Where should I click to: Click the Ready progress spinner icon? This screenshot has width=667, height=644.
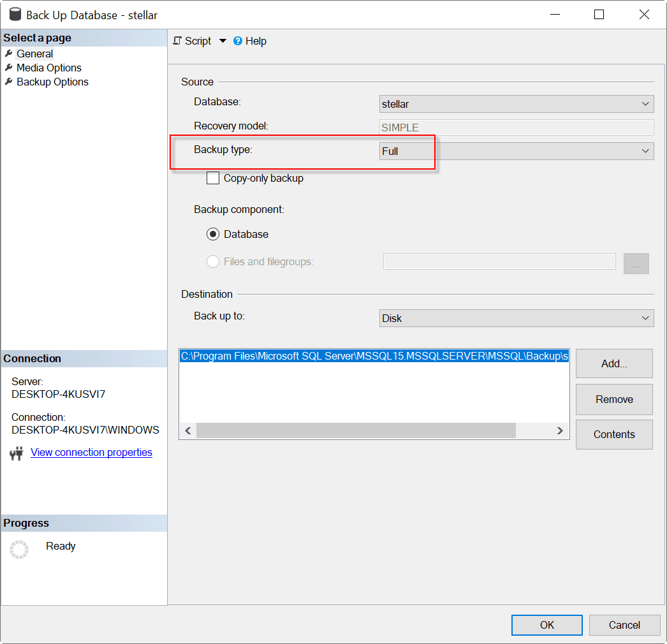coord(19,550)
